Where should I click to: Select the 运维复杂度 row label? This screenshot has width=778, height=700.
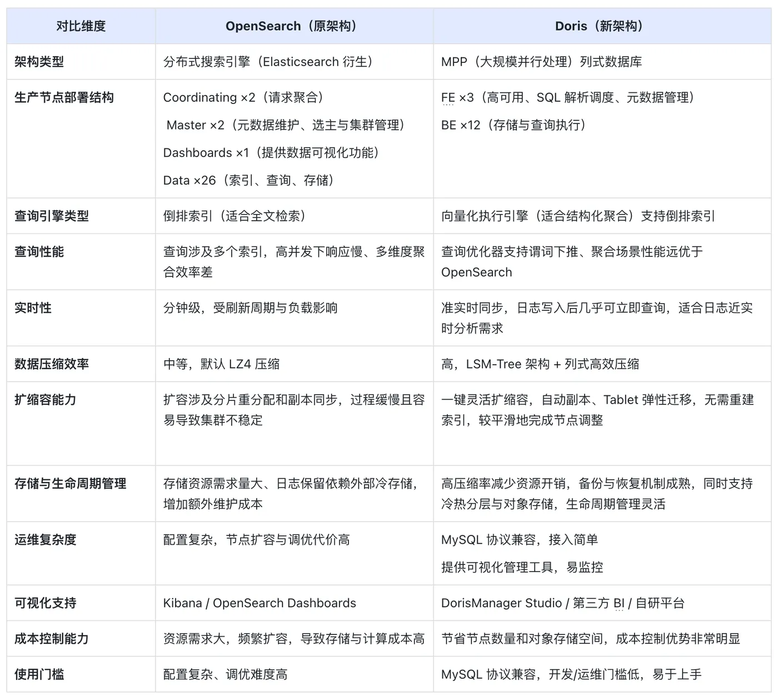44,539
